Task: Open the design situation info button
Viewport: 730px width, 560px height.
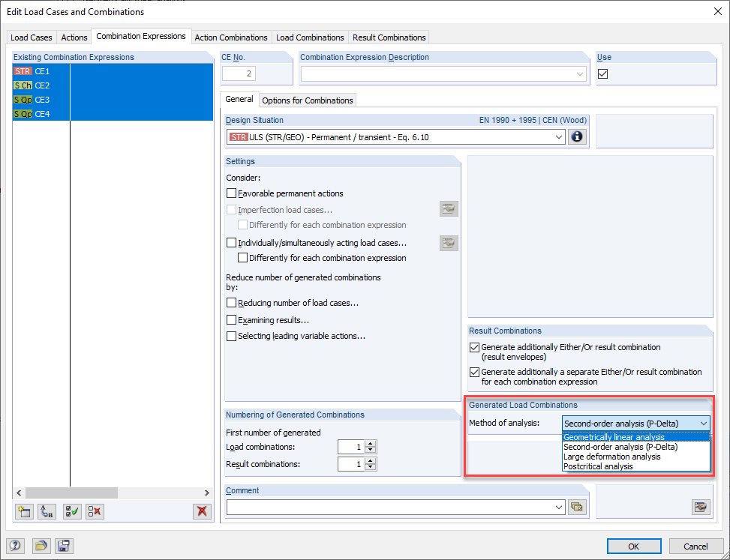Action: pos(577,137)
